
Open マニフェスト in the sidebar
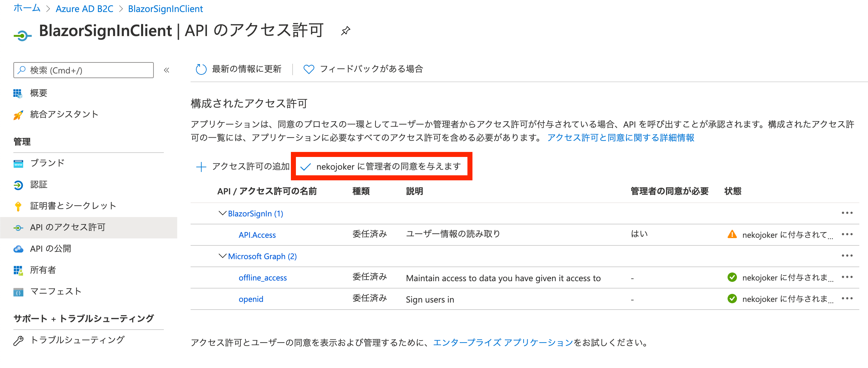(x=56, y=291)
